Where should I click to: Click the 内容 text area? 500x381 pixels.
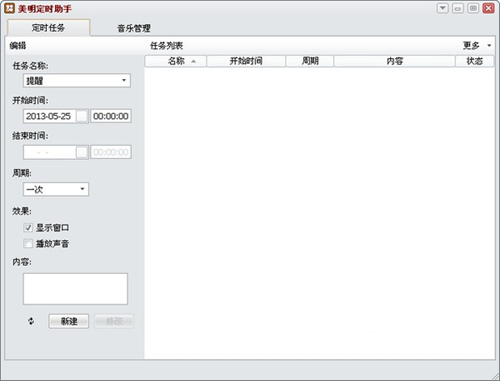click(x=75, y=289)
